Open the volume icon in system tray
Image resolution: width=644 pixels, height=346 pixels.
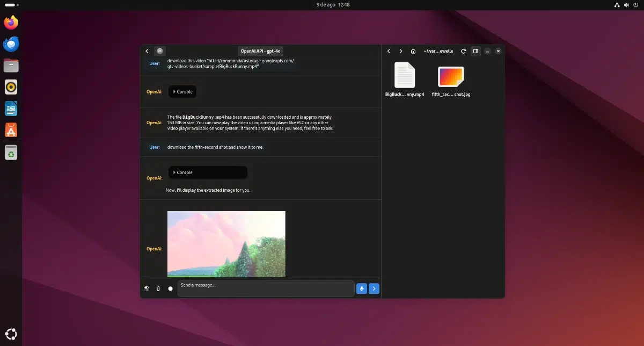[627, 4]
